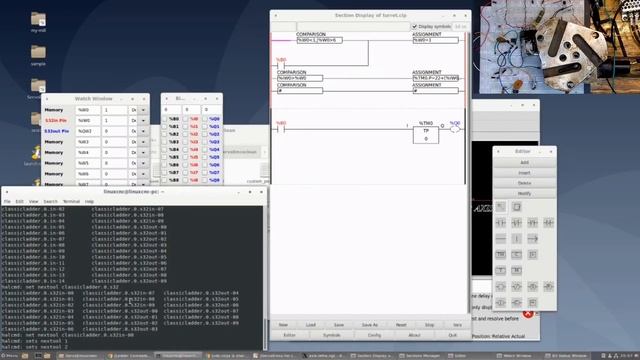Click the Modify button in Editor
The height and width of the screenshot is (360, 640).
[524, 193]
